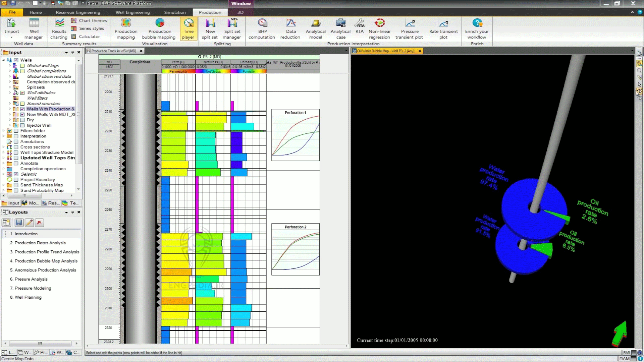
Task: Uncheck the Wells checkbox
Action: click(16, 60)
